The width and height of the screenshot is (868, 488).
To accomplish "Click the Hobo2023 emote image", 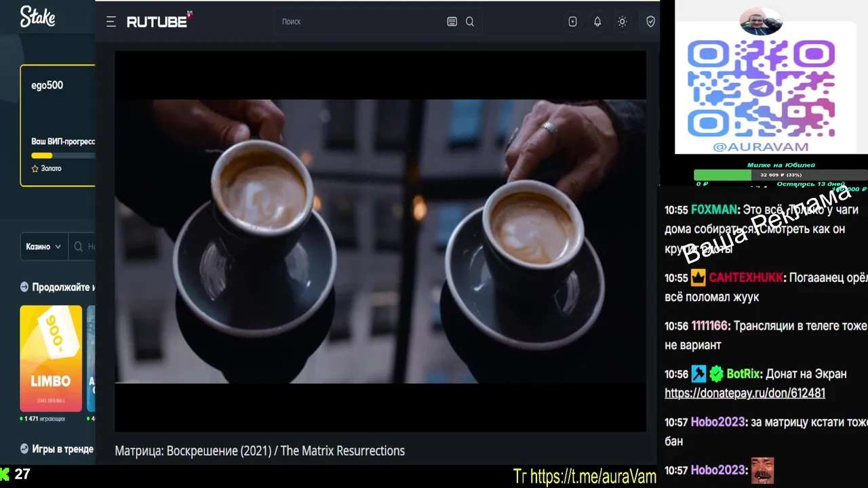I will coord(763,470).
